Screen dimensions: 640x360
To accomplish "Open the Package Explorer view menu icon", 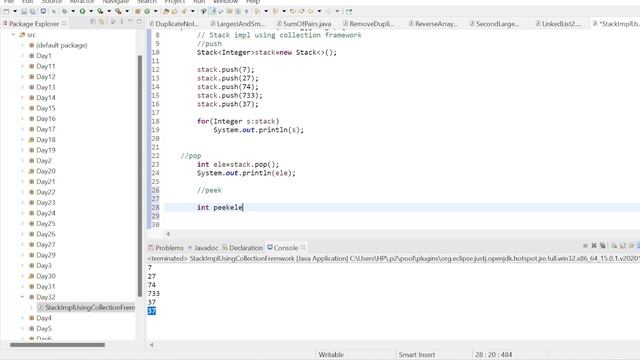I will click(122, 21).
